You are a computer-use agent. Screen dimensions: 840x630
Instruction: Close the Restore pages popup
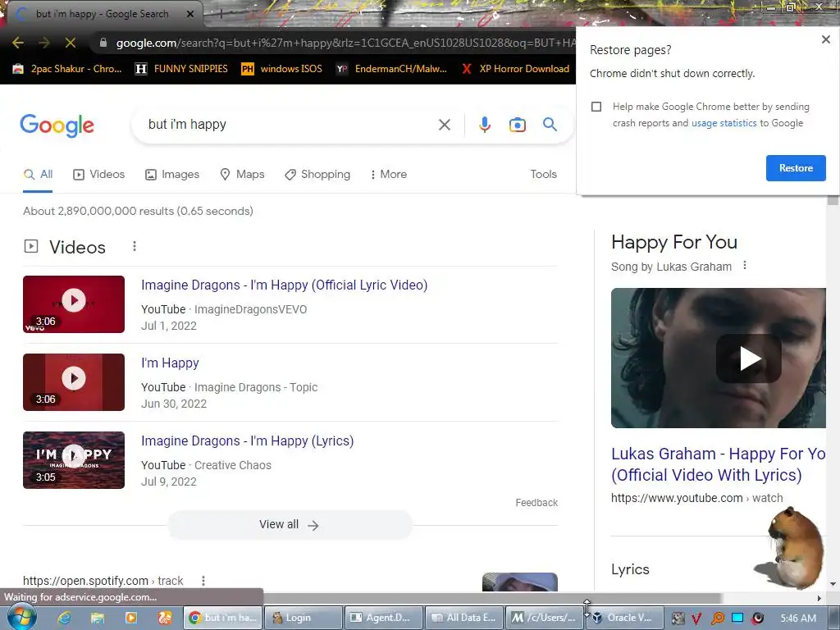pos(825,39)
